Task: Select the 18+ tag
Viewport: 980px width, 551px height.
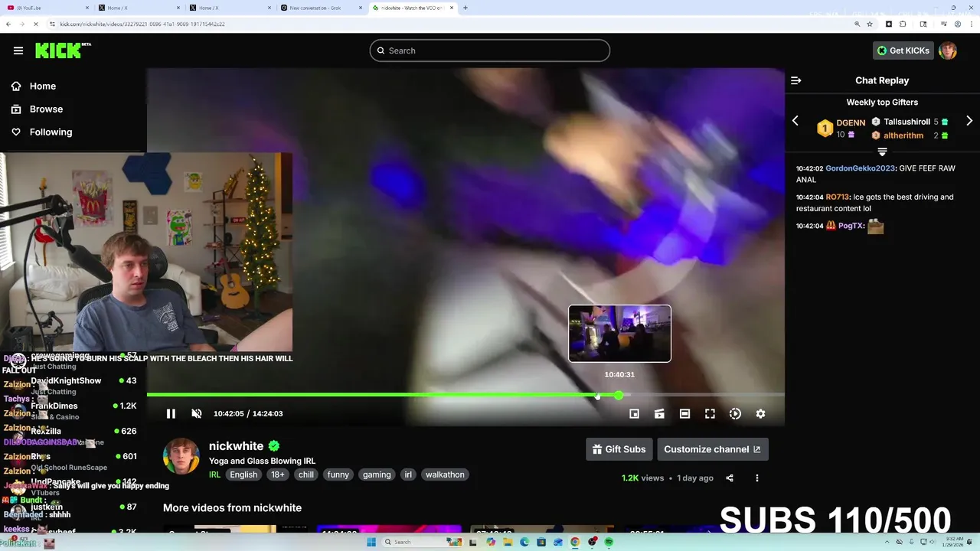Action: pos(277,474)
